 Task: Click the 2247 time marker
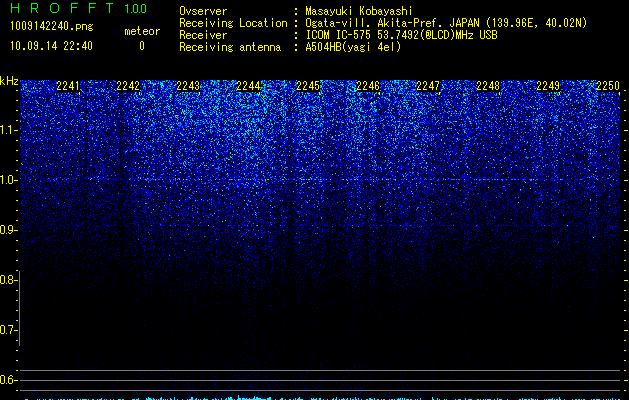[428, 86]
